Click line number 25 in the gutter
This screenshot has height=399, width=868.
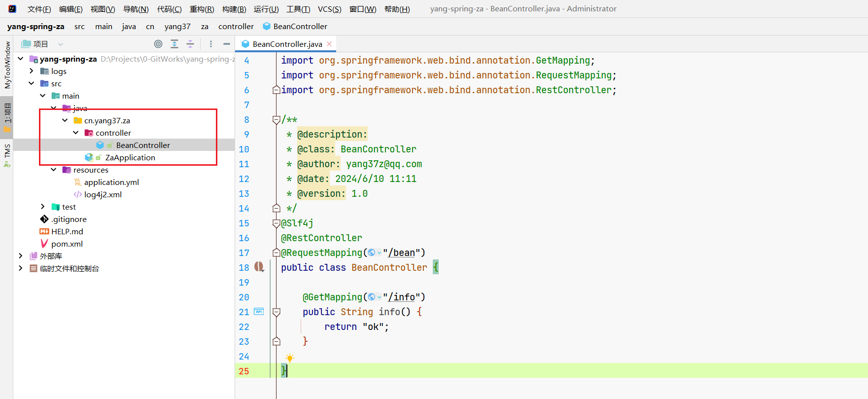pos(244,371)
